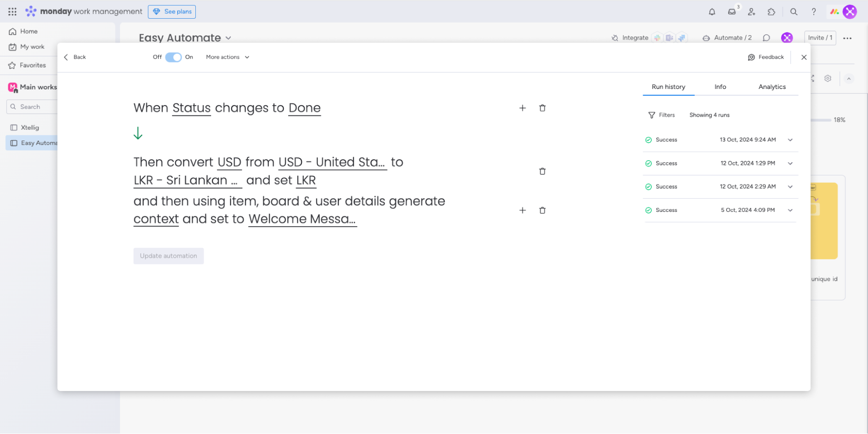Screen dimensions: 868x434
Task: Delete the Status changes trigger with trash icon
Action: tap(542, 108)
